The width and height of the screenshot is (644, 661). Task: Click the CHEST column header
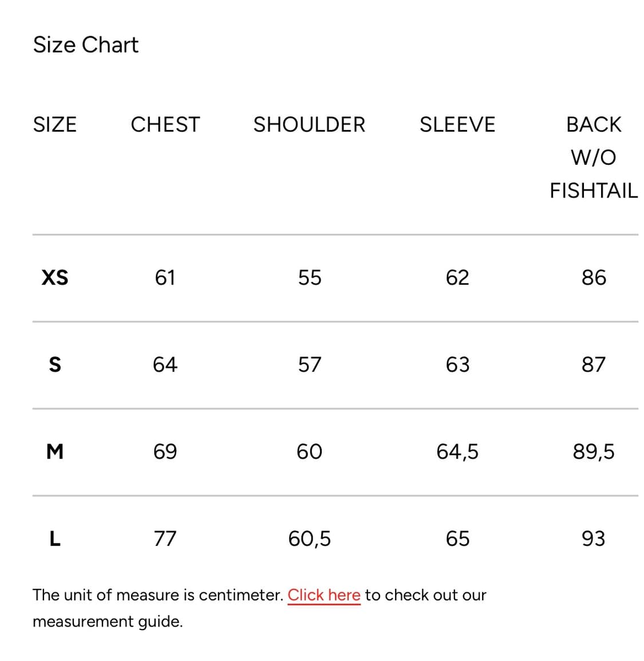tap(165, 124)
